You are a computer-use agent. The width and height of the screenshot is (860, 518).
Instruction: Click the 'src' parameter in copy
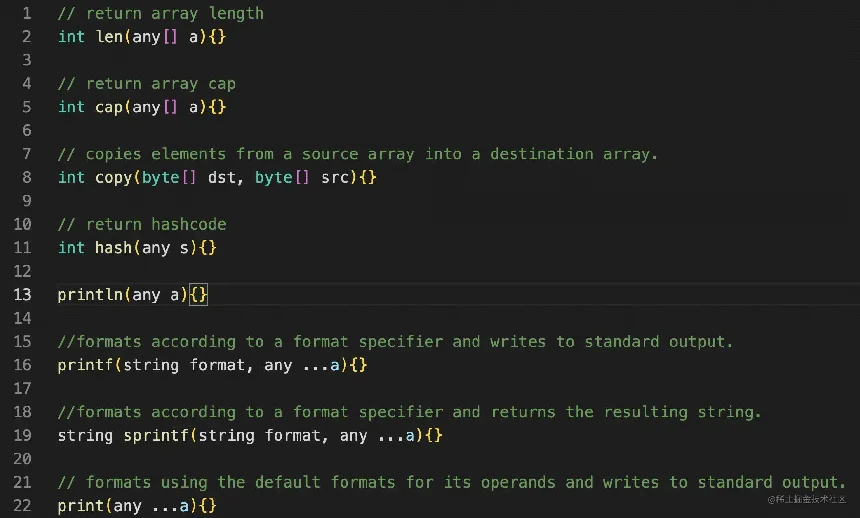[x=335, y=178]
